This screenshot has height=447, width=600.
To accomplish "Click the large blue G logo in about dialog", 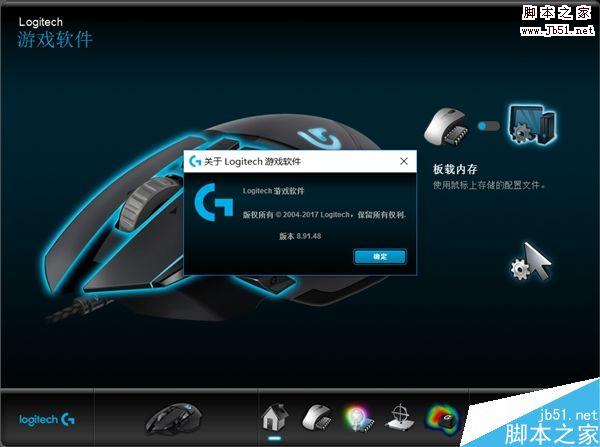I will point(214,202).
